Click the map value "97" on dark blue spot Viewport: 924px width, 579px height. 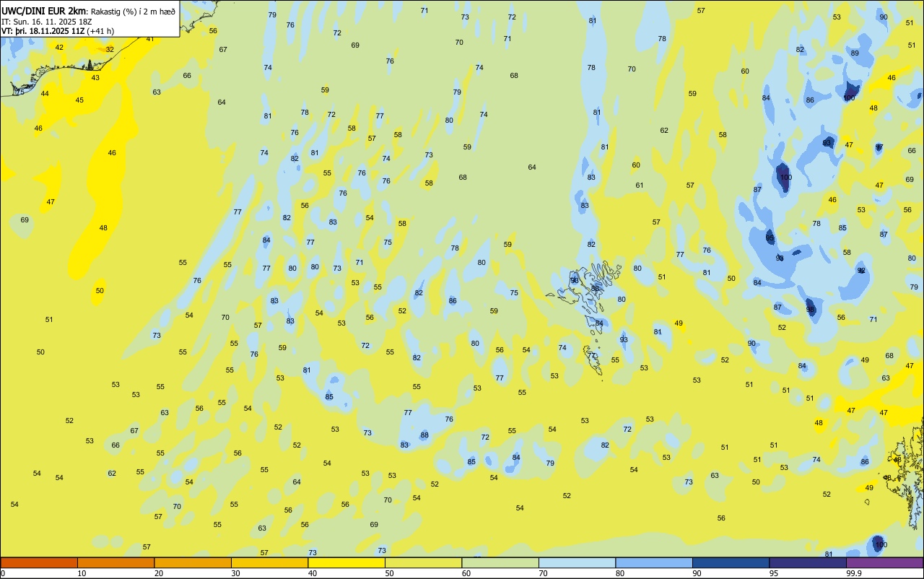879,147
